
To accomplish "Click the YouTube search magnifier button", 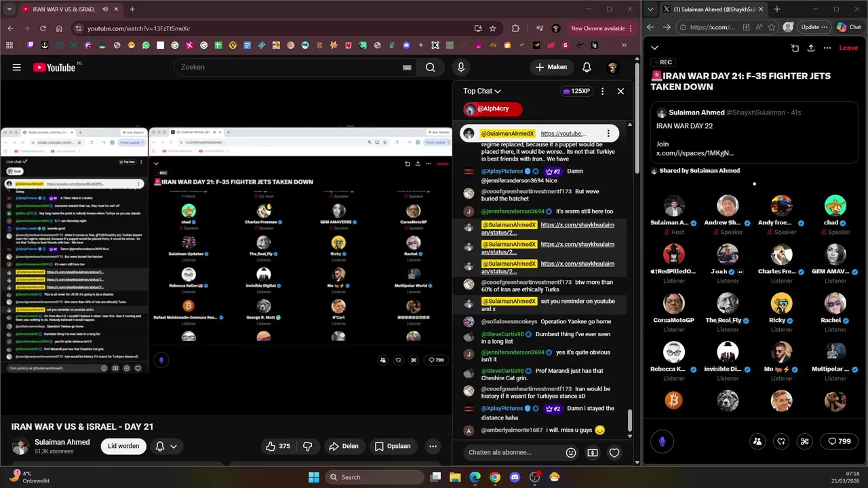I will click(x=430, y=67).
